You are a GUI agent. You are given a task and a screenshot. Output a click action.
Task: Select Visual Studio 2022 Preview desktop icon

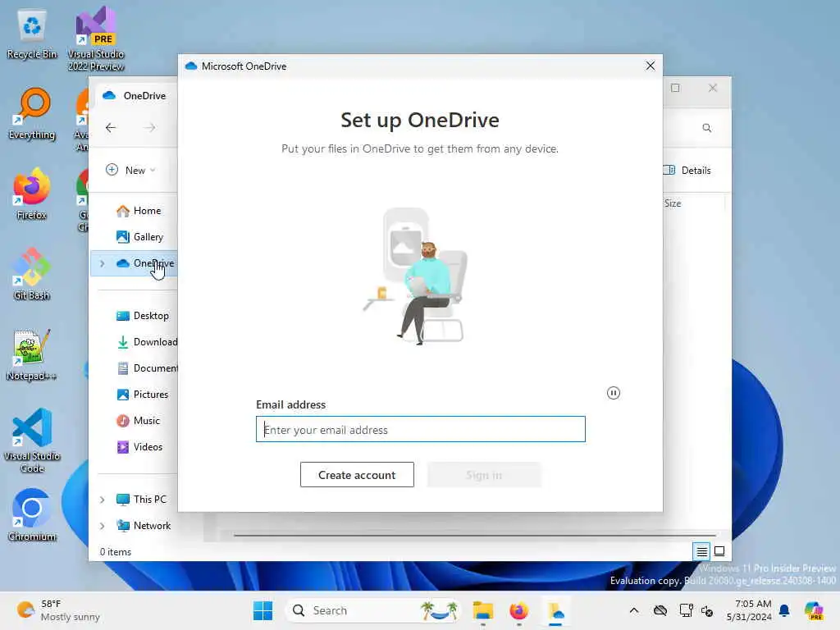tap(96, 39)
